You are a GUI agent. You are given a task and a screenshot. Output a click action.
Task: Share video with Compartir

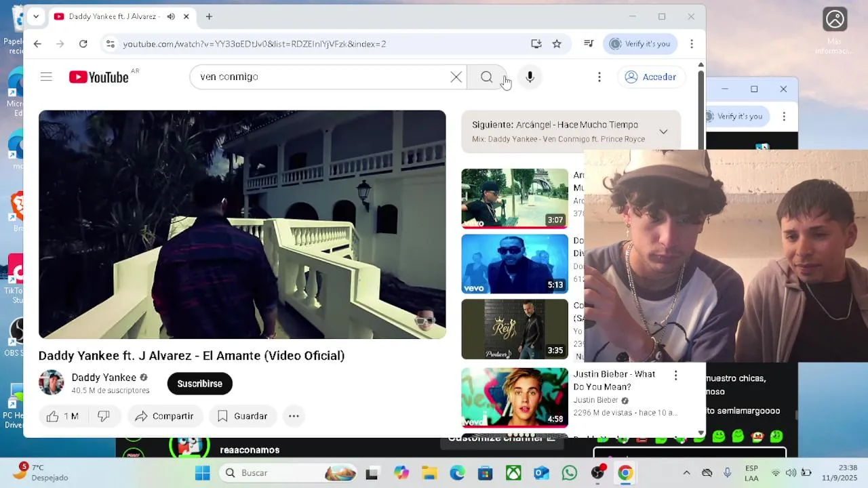tap(164, 416)
